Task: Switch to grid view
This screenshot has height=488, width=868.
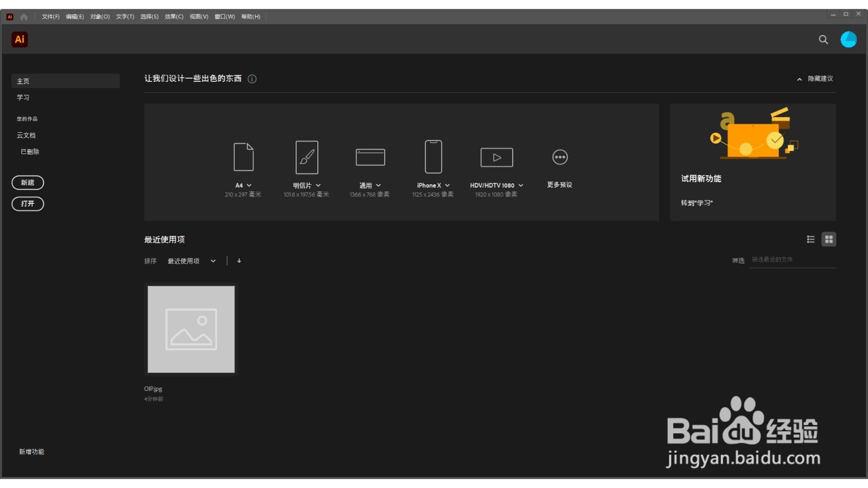Action: click(x=829, y=239)
